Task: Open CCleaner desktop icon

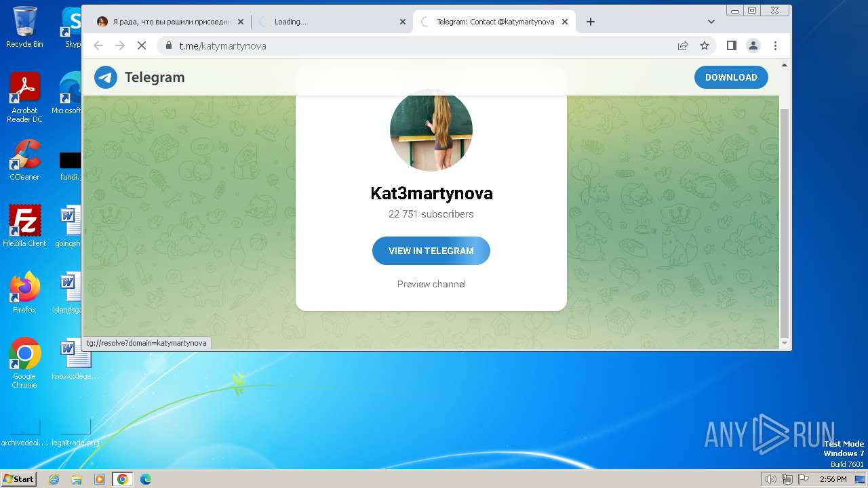Action: 24,160
